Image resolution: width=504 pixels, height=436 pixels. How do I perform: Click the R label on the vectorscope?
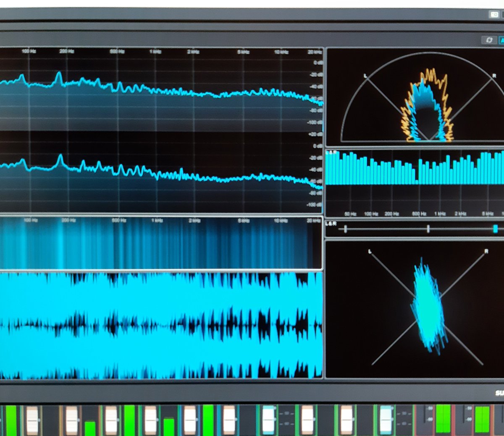pyautogui.click(x=486, y=251)
